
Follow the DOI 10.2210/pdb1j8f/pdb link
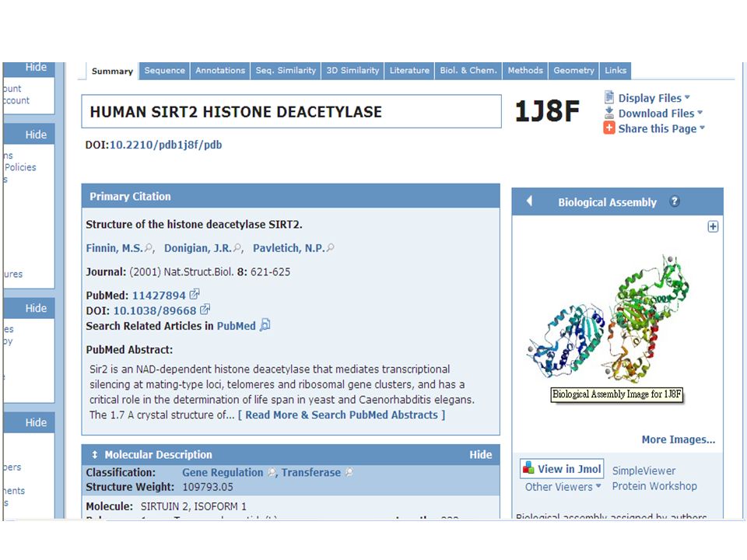pyautogui.click(x=166, y=145)
